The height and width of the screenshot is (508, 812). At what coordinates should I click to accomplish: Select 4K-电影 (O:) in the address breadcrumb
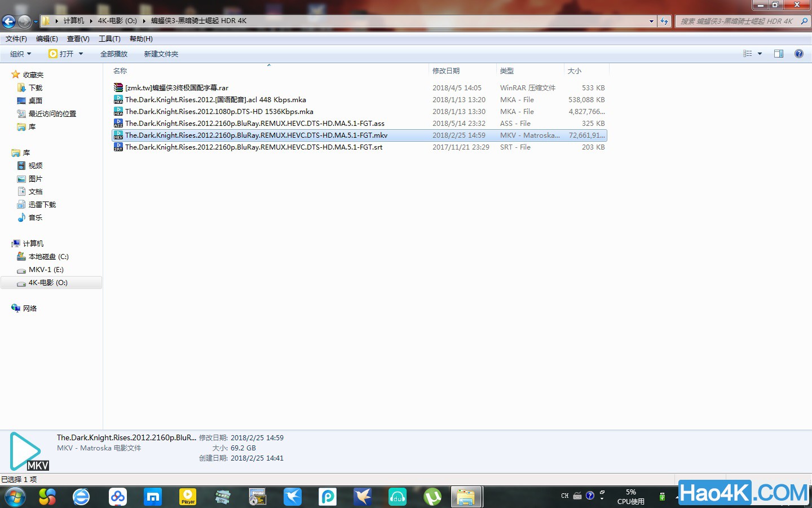[x=117, y=21]
